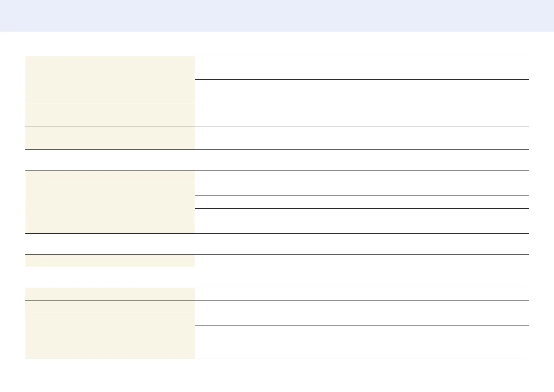Click the tallest white cell in the last table
Image resolution: width=554 pixels, height=392 pixels.
point(361,342)
